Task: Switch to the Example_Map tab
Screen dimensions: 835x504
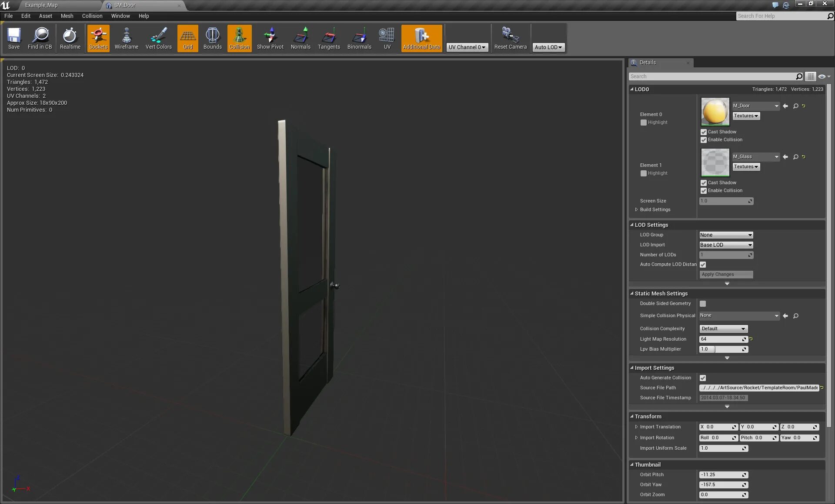Action: (41, 5)
